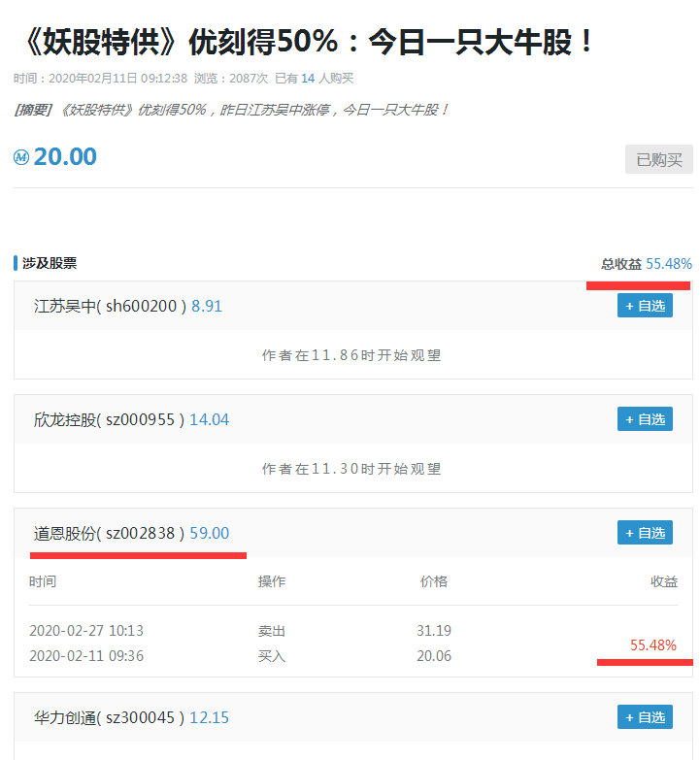Click the 操作 column header
Image resolution: width=700 pixels, height=760 pixels.
[272, 581]
